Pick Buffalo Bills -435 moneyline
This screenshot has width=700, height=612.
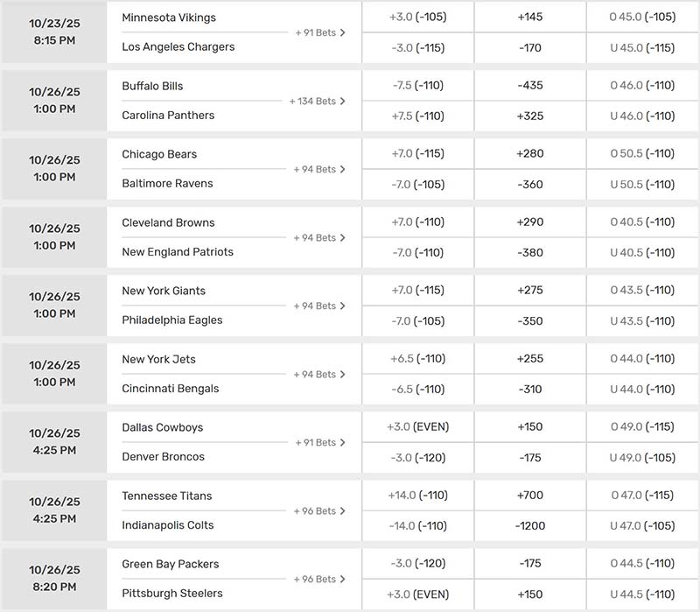[x=530, y=86]
